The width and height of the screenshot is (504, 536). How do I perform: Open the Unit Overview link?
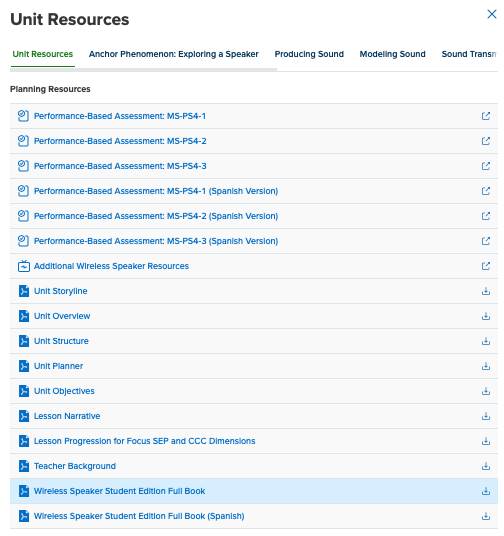62,316
